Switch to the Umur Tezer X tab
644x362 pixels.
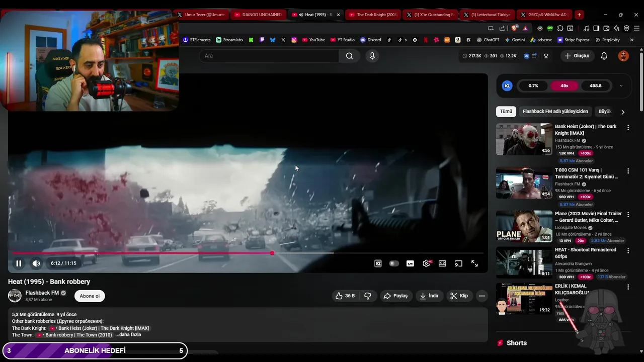(x=200, y=15)
